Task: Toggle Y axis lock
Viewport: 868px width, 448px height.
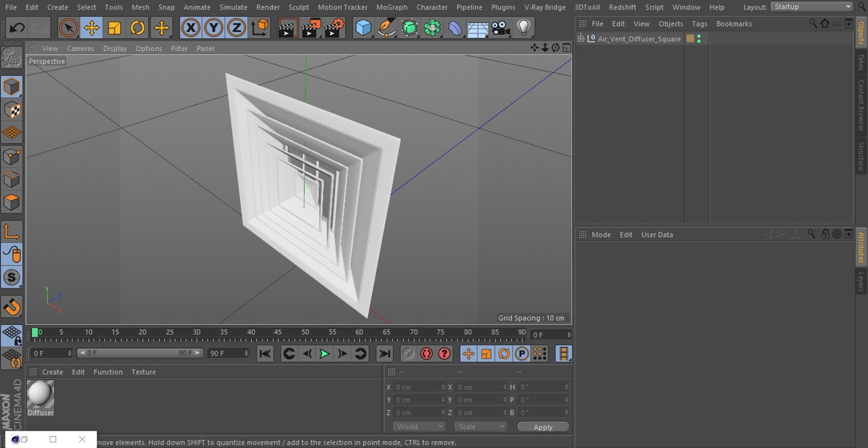Action: (x=213, y=28)
